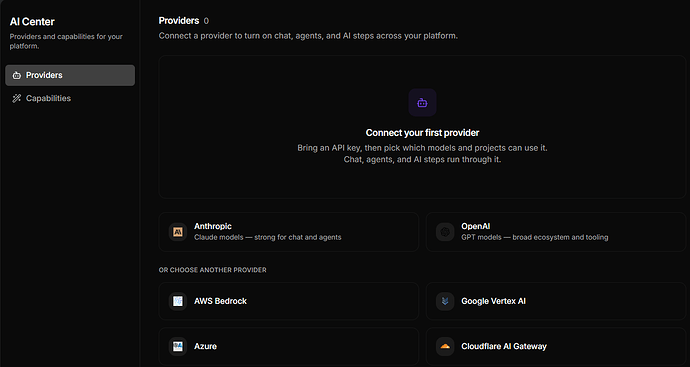Pick the Azure provider label
The image size is (690, 367).
[205, 346]
